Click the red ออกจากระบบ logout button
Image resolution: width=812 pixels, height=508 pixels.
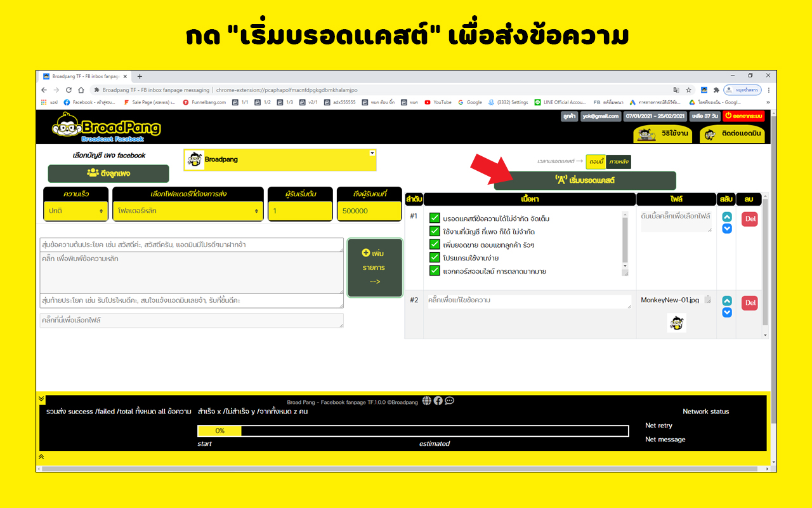(744, 116)
